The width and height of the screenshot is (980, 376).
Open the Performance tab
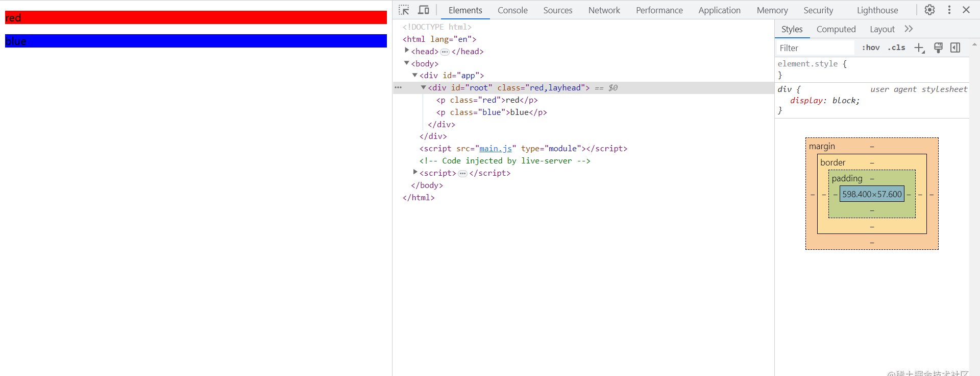coord(659,10)
